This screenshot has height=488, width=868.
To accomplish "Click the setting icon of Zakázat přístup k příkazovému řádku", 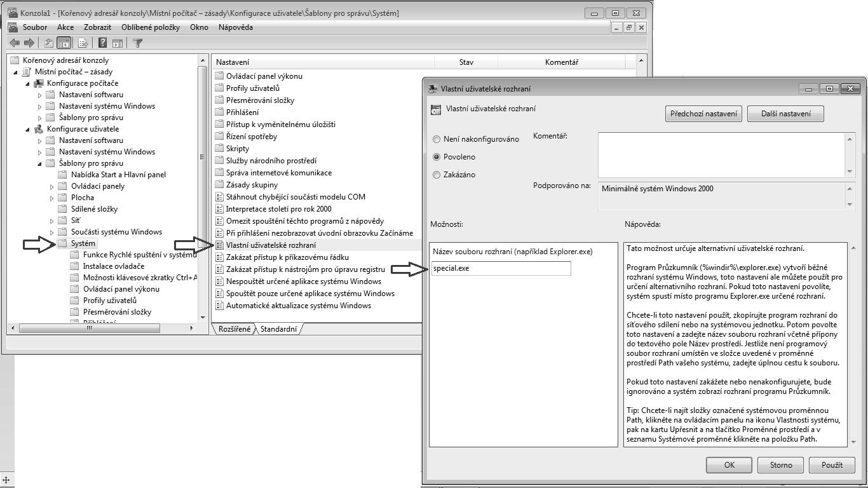I will click(x=220, y=257).
